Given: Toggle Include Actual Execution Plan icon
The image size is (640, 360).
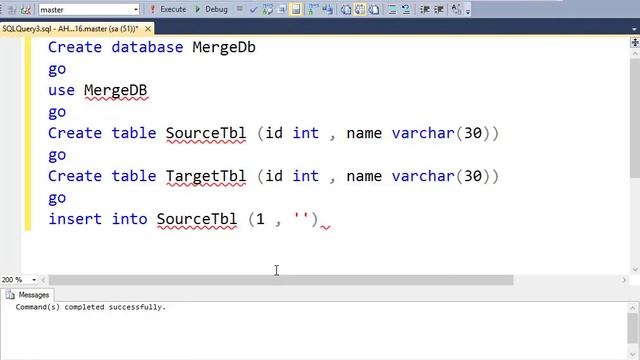Looking at the screenshot, I should pyautogui.click(x=313, y=9).
